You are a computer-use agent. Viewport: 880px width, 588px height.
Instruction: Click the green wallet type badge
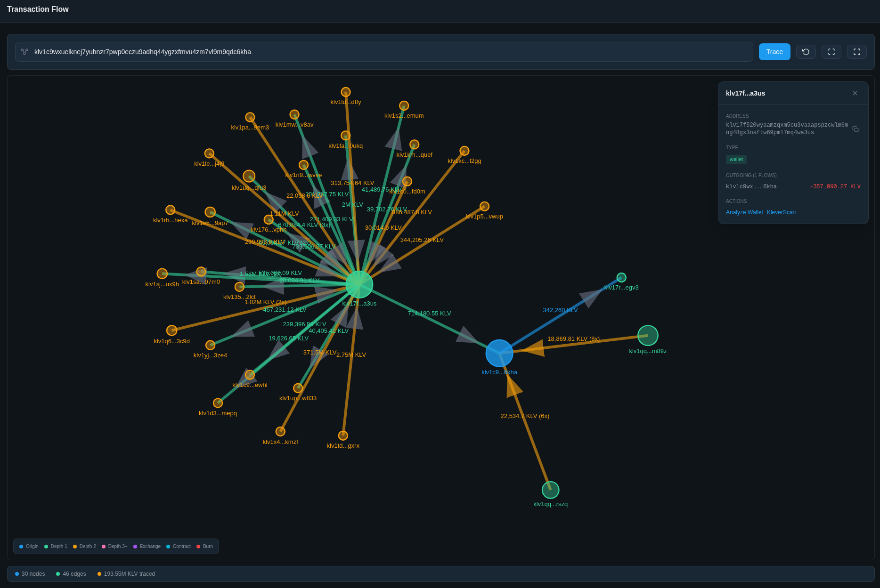point(736,159)
